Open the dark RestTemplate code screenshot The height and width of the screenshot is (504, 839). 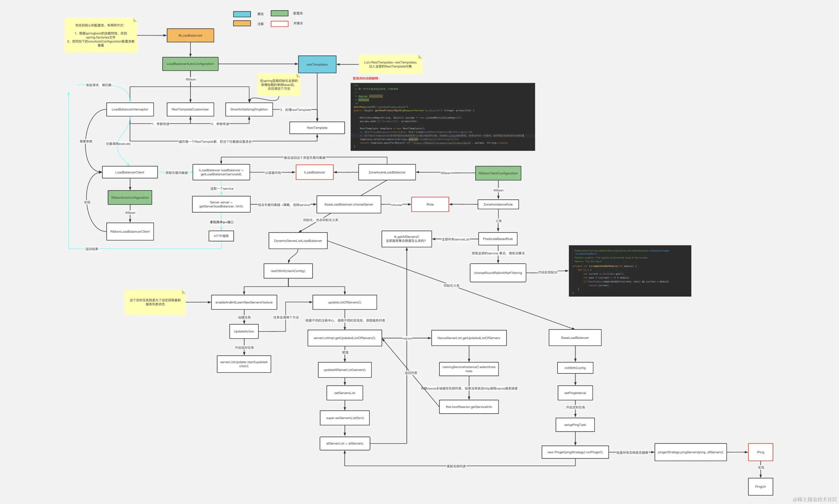[x=443, y=116]
